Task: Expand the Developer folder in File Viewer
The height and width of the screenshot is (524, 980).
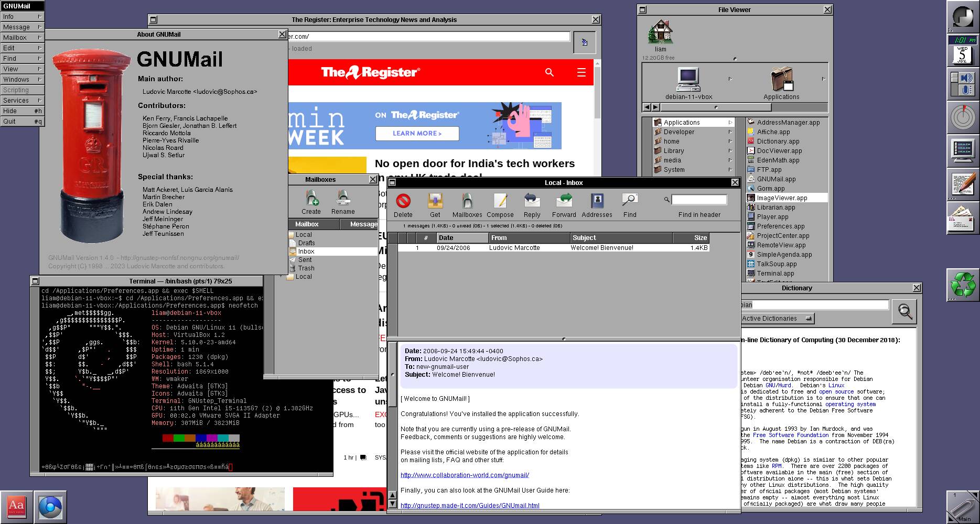Action: pyautogui.click(x=679, y=132)
